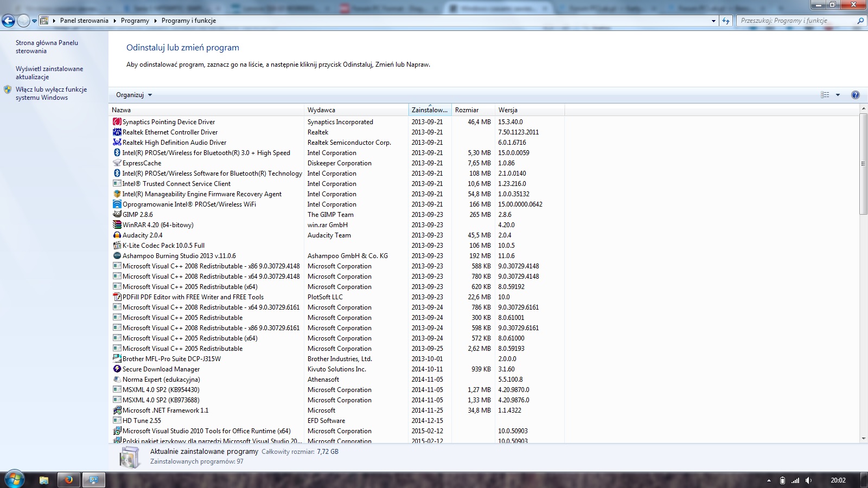Click the Panel sterowania breadcrumb

click(x=84, y=21)
